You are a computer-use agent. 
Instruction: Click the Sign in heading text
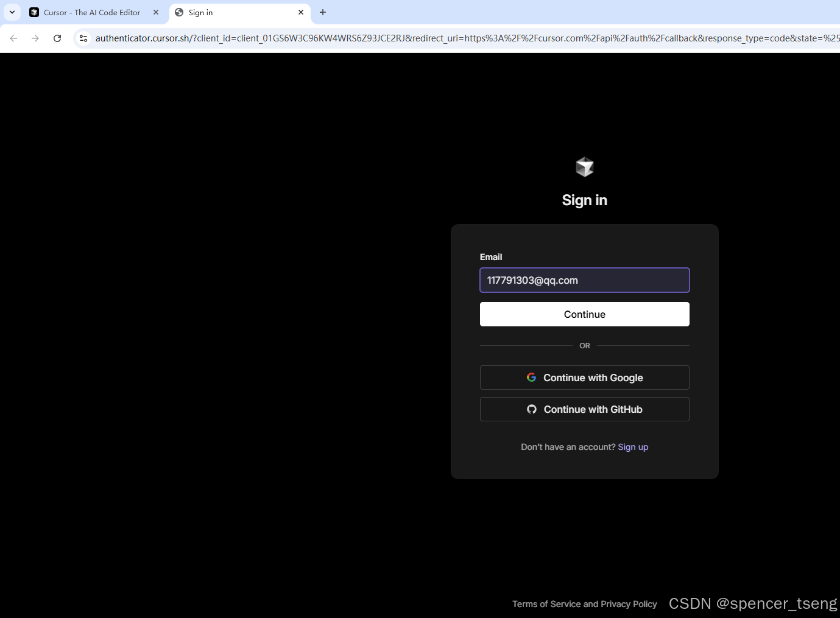pyautogui.click(x=585, y=200)
